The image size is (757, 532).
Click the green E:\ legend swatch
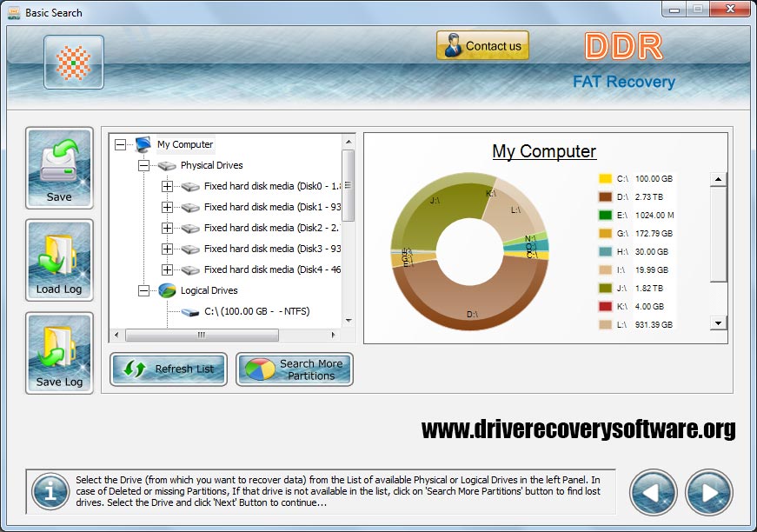(606, 216)
